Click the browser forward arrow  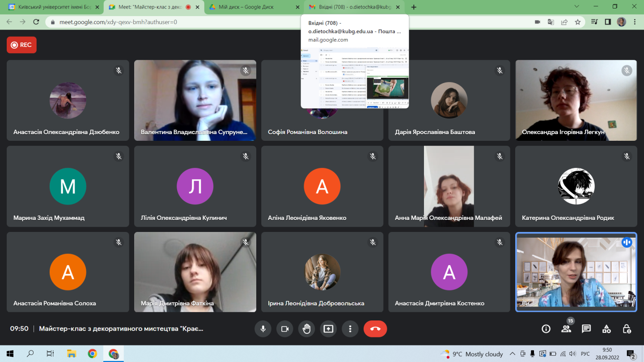[x=23, y=22]
